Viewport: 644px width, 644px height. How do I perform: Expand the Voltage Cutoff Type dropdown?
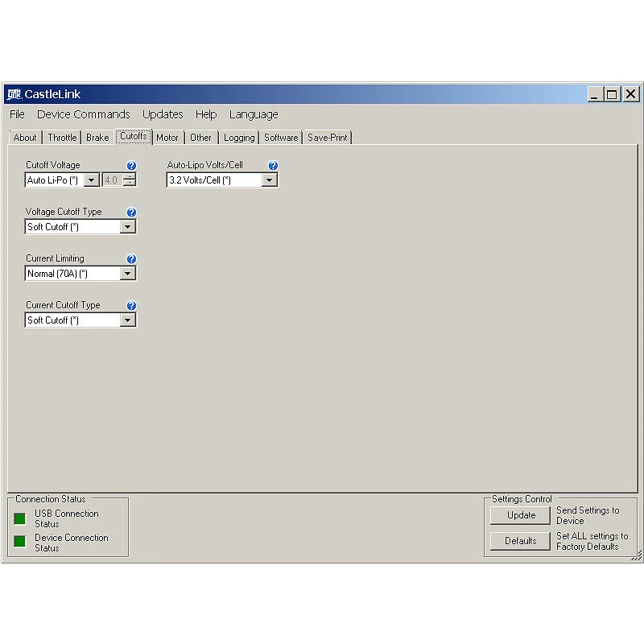pyautogui.click(x=128, y=227)
